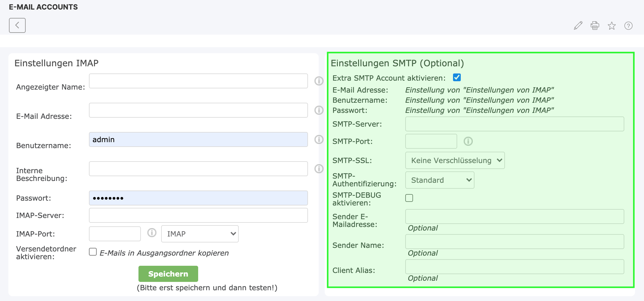Select the Sender Name input field
Screen dimensions: 644x301
click(514, 242)
